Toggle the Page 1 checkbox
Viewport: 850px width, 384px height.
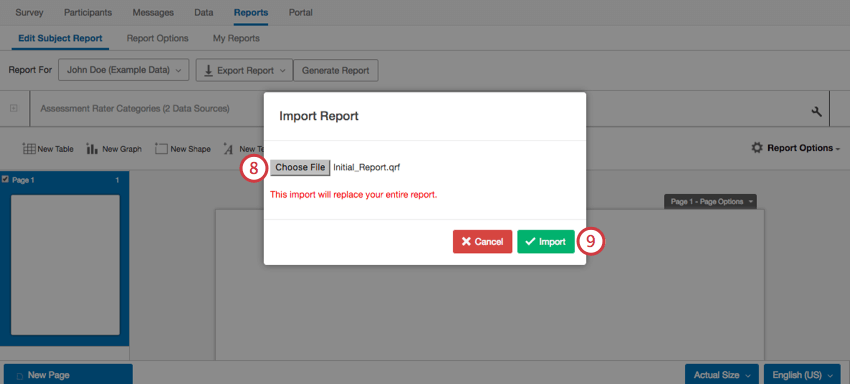pyautogui.click(x=5, y=180)
